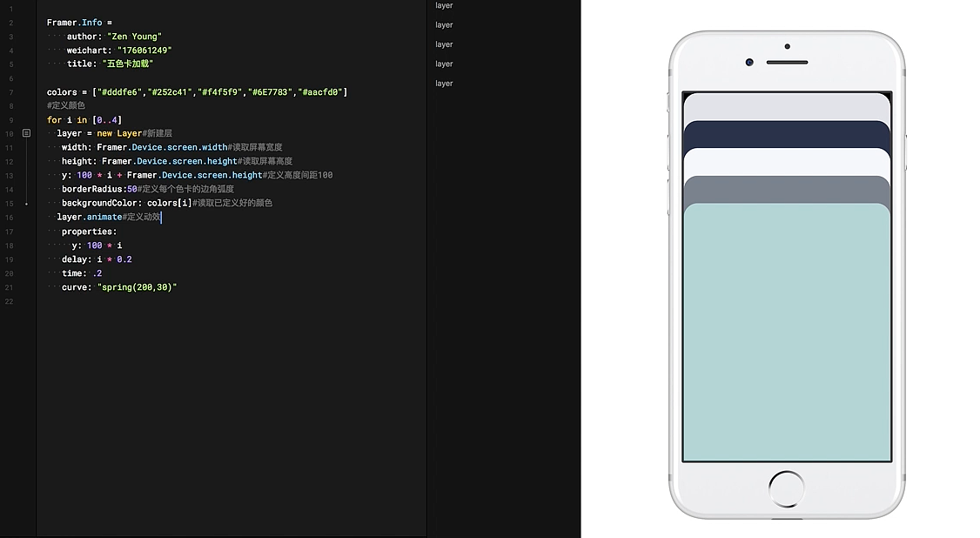Select the bottom fifth layer row in the list
Screen dimensions: 980x538
444,83
